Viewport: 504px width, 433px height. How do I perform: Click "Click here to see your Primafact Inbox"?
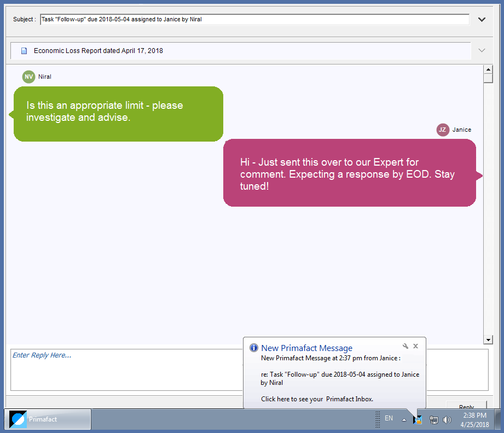pos(317,399)
